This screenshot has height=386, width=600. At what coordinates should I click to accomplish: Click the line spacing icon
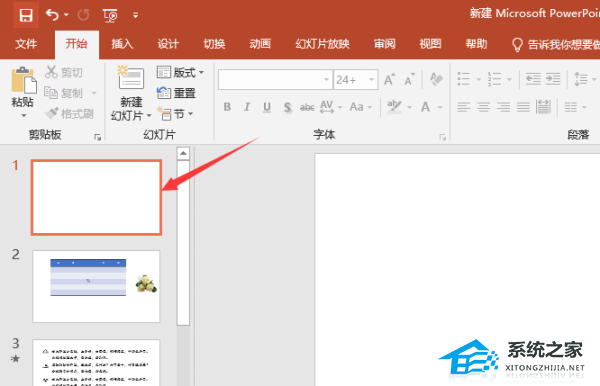pyautogui.click(x=581, y=79)
